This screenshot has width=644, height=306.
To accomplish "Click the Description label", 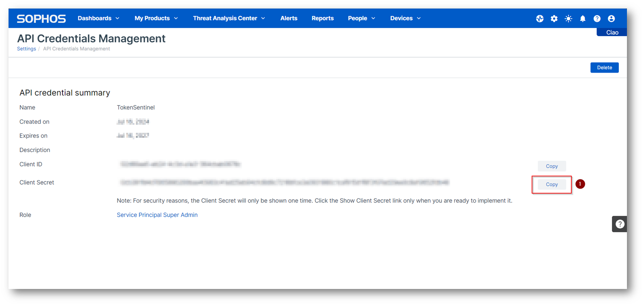I will click(x=35, y=150).
